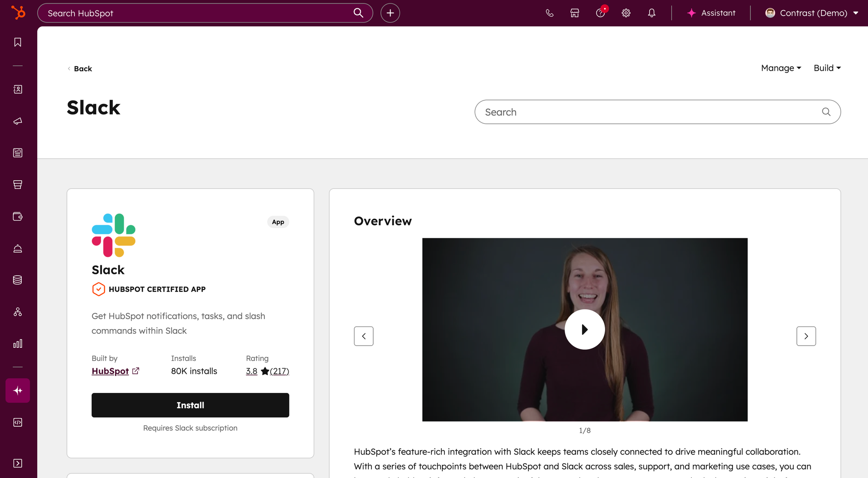Open the Assistant panel
868x478 pixels.
click(711, 13)
